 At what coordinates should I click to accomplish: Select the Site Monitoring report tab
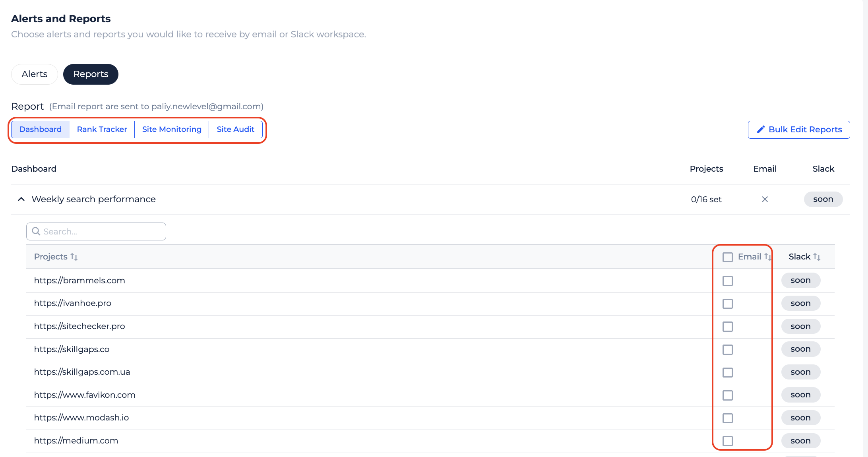[x=172, y=130]
